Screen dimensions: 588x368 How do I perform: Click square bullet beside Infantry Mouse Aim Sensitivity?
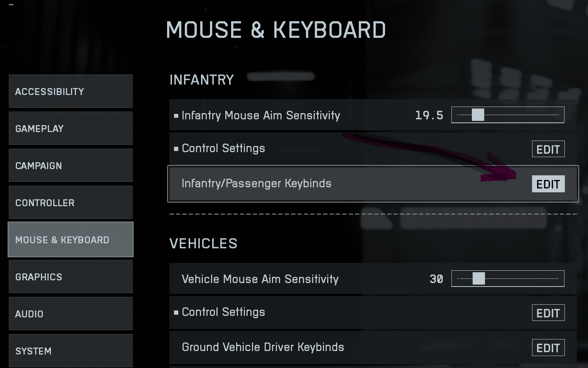tap(176, 116)
